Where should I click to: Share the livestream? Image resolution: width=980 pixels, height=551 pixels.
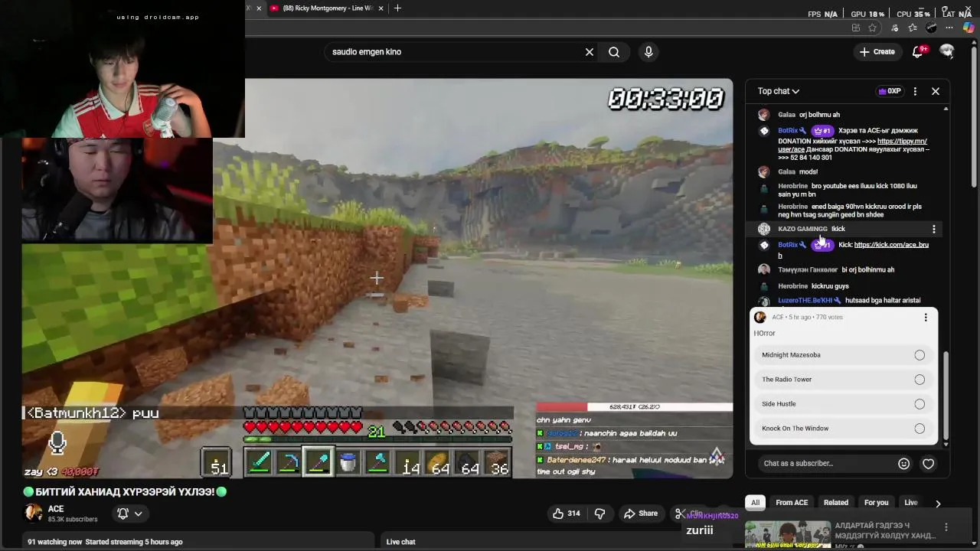640,514
